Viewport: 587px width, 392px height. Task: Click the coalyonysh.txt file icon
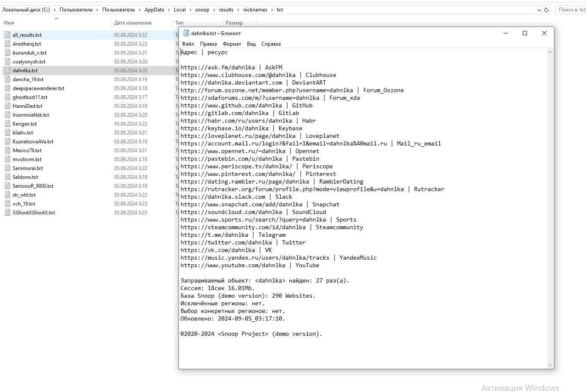click(x=8, y=61)
